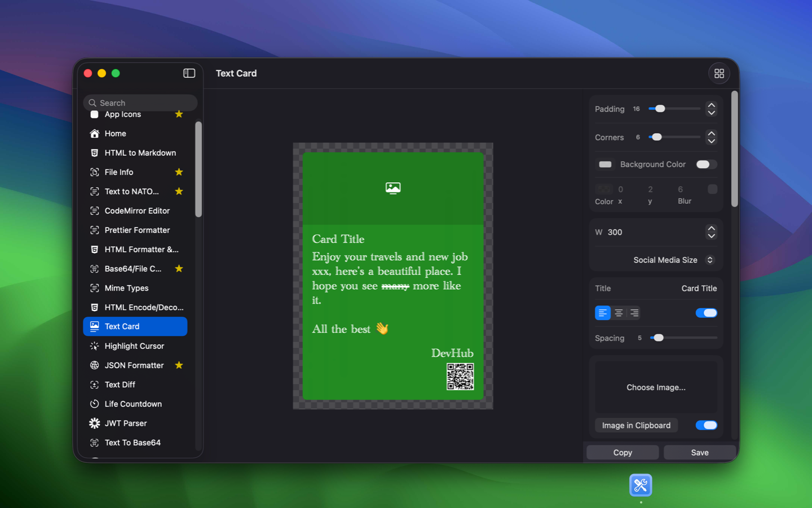Screen dimensions: 812x508
Task: Click the width W stepper arrows
Action: click(712, 232)
